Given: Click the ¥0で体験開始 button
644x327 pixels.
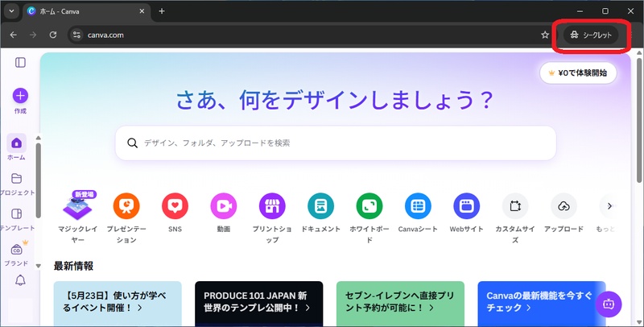Looking at the screenshot, I should 578,72.
